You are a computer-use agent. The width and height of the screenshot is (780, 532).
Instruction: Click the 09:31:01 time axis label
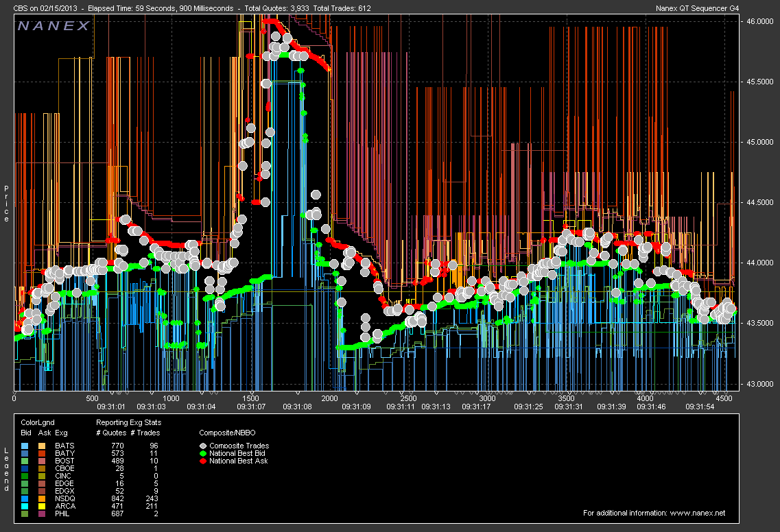pyautogui.click(x=111, y=407)
